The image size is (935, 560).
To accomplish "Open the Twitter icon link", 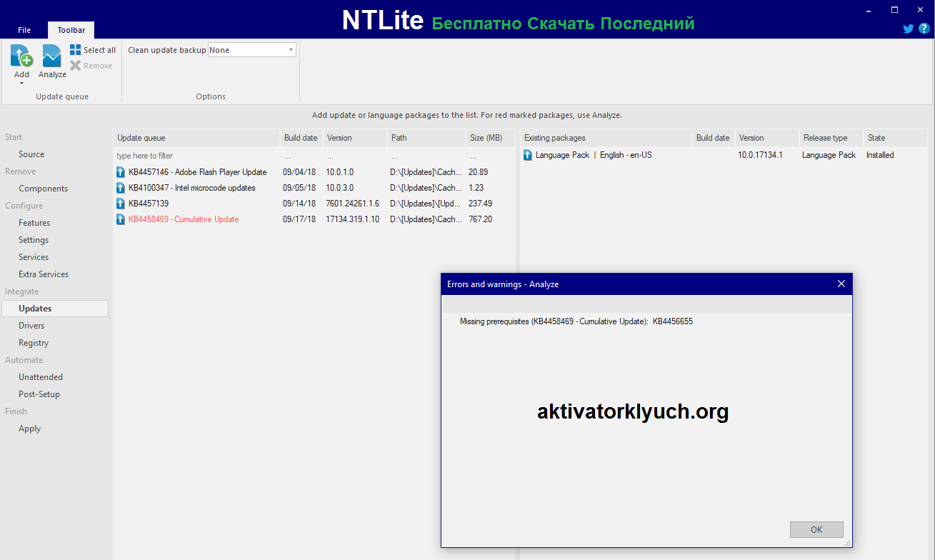I will (x=908, y=29).
